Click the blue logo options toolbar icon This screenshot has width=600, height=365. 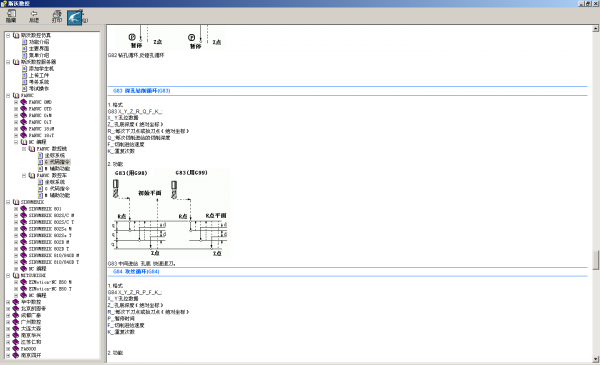(x=75, y=18)
